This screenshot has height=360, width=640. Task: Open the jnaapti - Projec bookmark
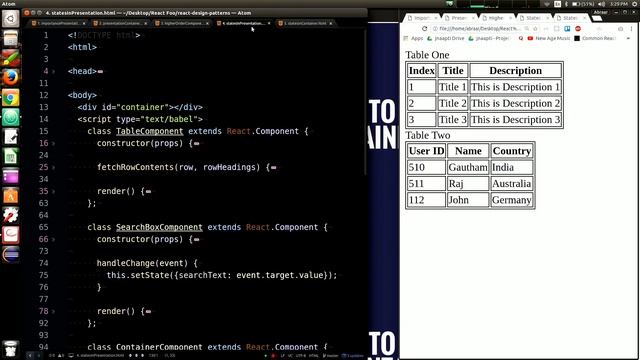pos(489,38)
